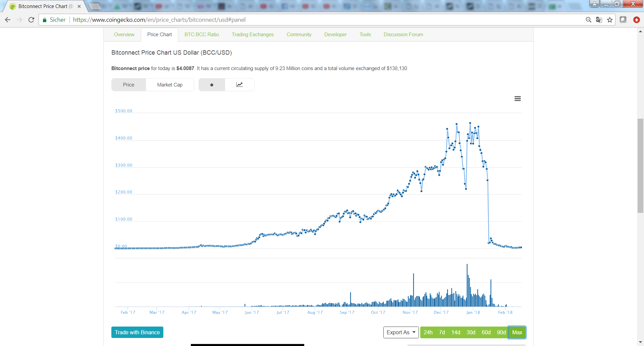Select the dot chart style icon

pyautogui.click(x=212, y=85)
